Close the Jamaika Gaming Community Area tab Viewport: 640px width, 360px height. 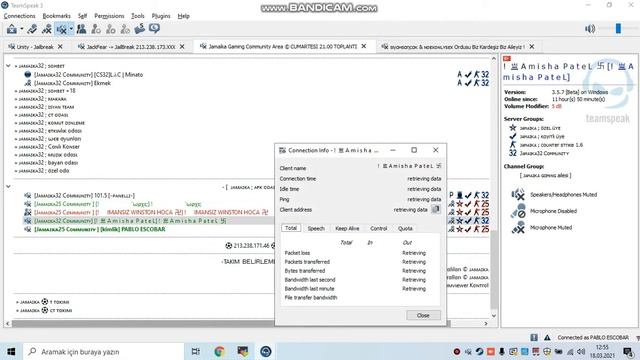(364, 47)
